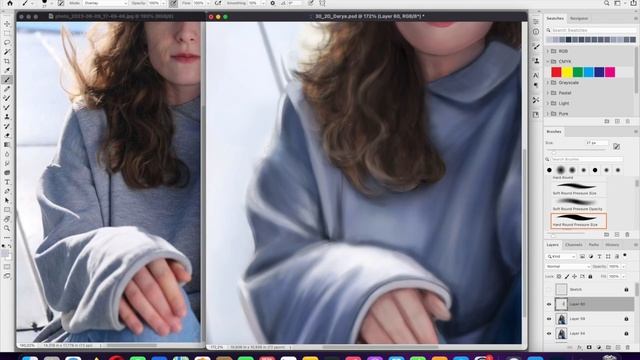This screenshot has width=640, height=360.
Task: Toggle the layer filter on/off switch
Action: [625, 256]
